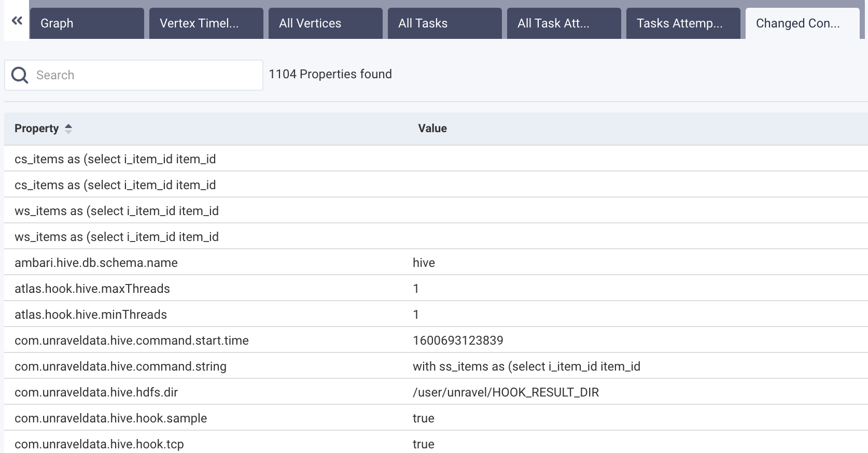The width and height of the screenshot is (868, 453).
Task: Click the value 1600693123839
Action: pyautogui.click(x=458, y=341)
